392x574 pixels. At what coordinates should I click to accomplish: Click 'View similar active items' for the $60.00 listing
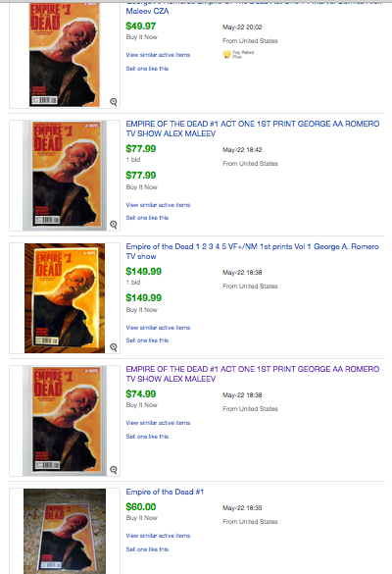coord(158,536)
